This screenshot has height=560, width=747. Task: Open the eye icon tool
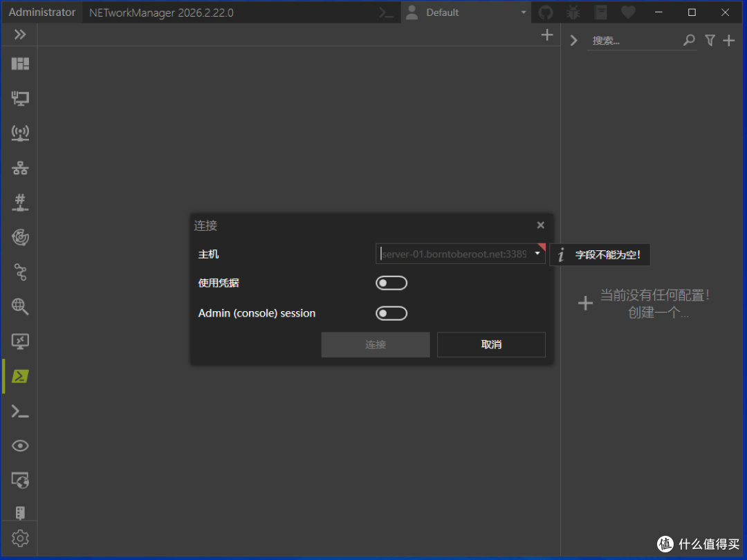(x=20, y=446)
